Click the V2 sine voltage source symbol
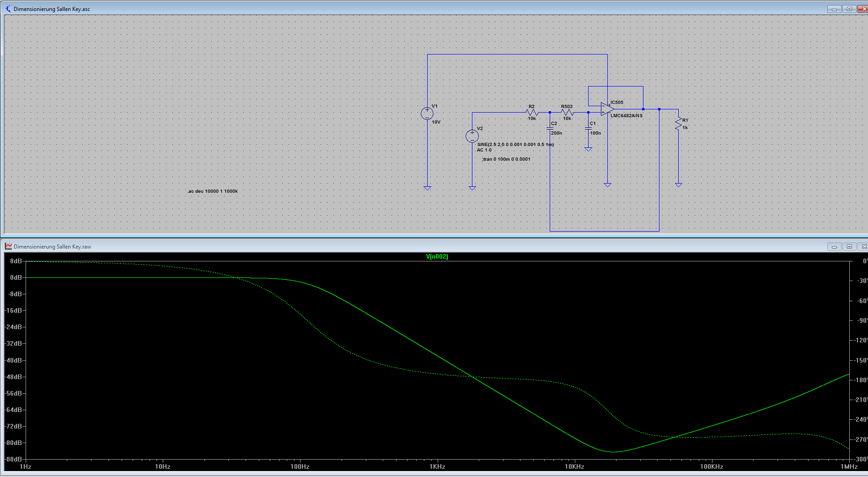The width and height of the screenshot is (868, 477). (x=472, y=136)
